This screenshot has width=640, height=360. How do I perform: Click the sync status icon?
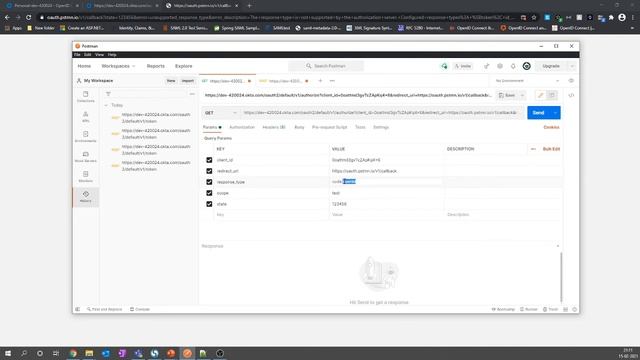(444, 66)
